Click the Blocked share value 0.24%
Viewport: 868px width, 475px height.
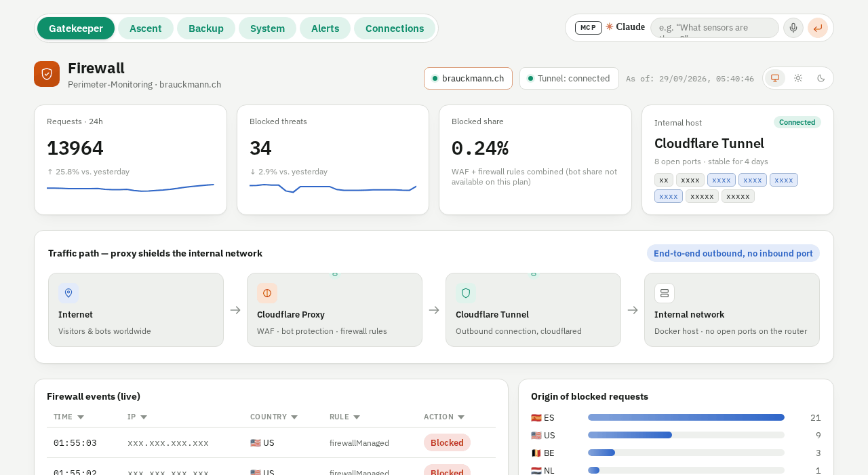pos(480,148)
